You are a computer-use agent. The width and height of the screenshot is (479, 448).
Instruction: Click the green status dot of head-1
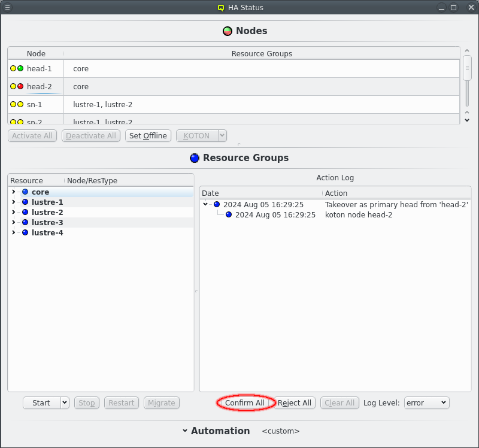20,68
